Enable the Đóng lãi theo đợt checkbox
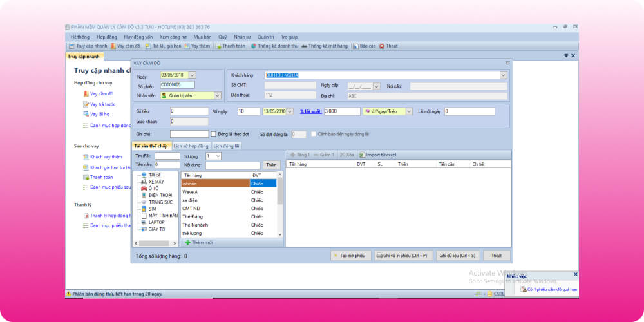644x322 pixels. tap(214, 134)
